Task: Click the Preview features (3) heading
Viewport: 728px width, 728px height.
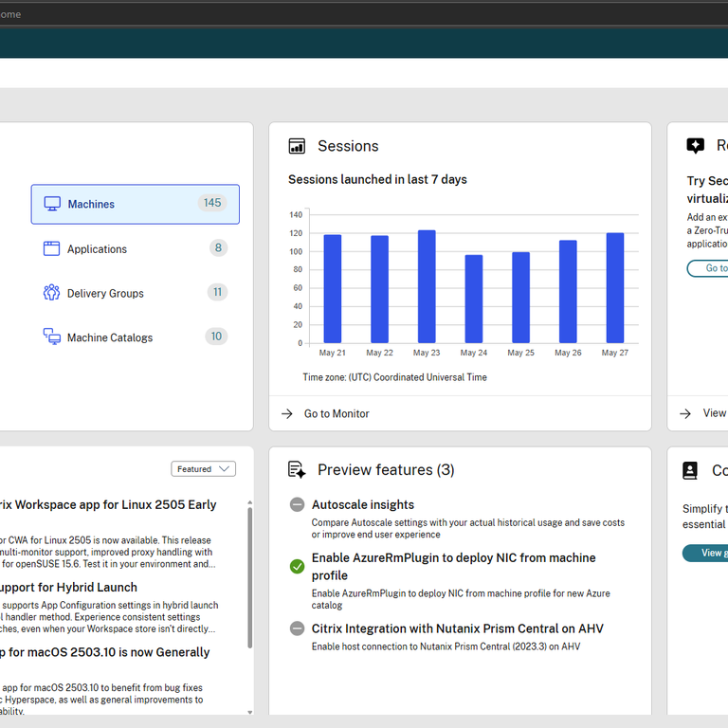Action: click(386, 470)
